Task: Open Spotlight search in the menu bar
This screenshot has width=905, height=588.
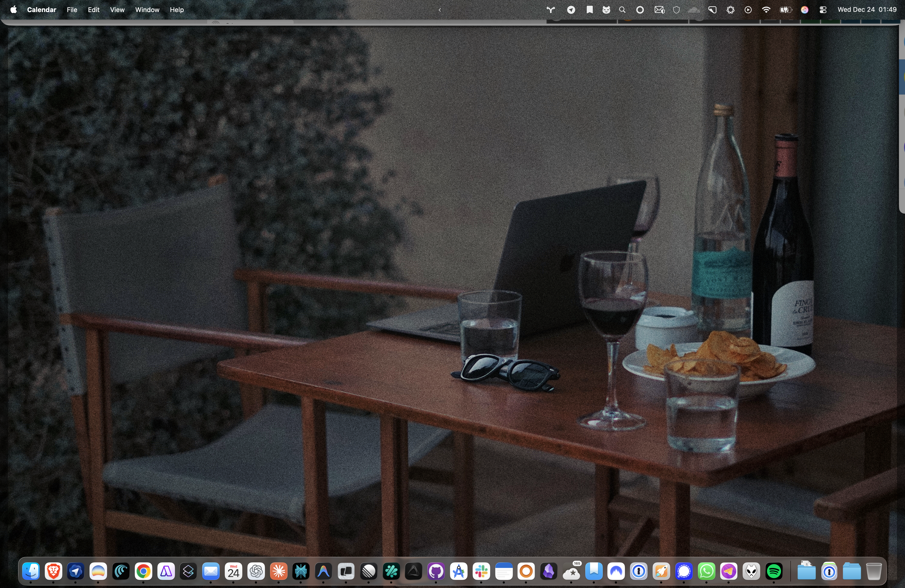Action: [x=622, y=10]
